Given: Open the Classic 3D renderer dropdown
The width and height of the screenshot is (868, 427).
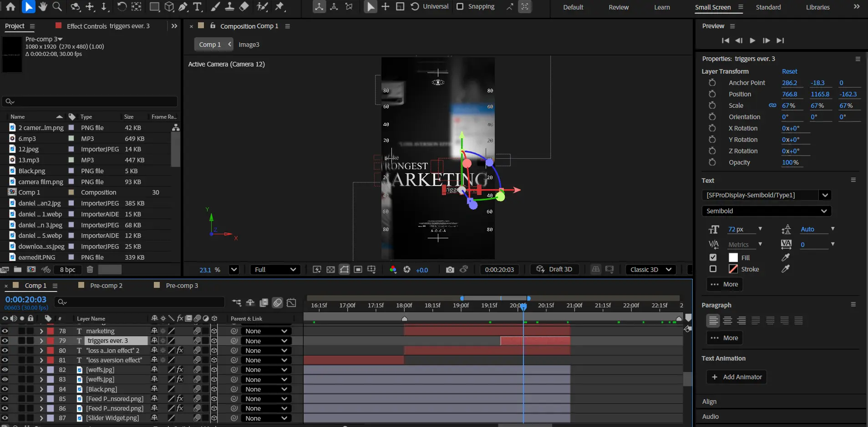Looking at the screenshot, I should 650,270.
